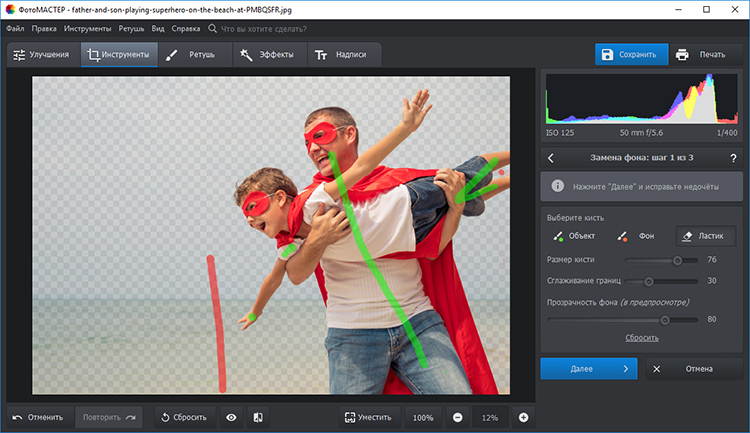This screenshot has height=433, width=750.
Task: Click the Сбросить link under sliders
Action: (642, 338)
